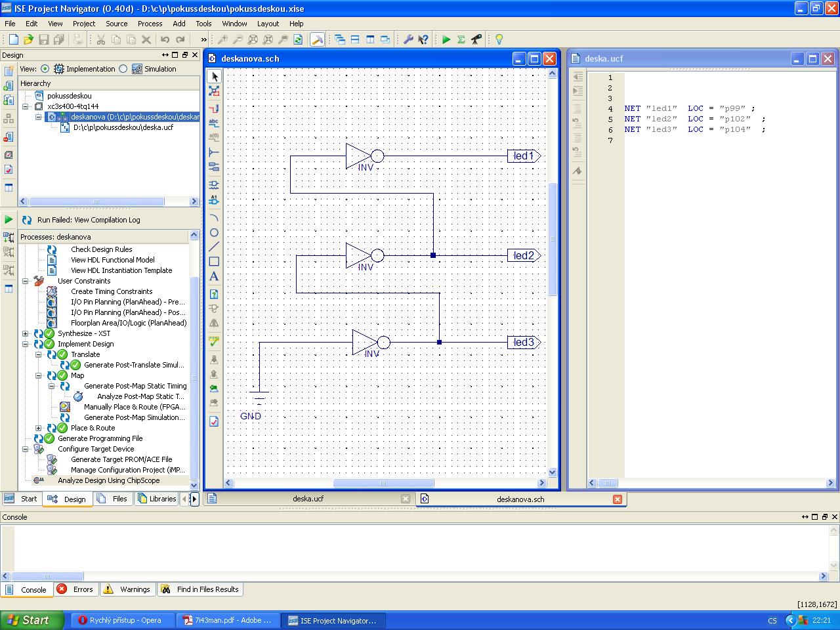Open the Process menu
840x630 pixels.
[x=150, y=24]
